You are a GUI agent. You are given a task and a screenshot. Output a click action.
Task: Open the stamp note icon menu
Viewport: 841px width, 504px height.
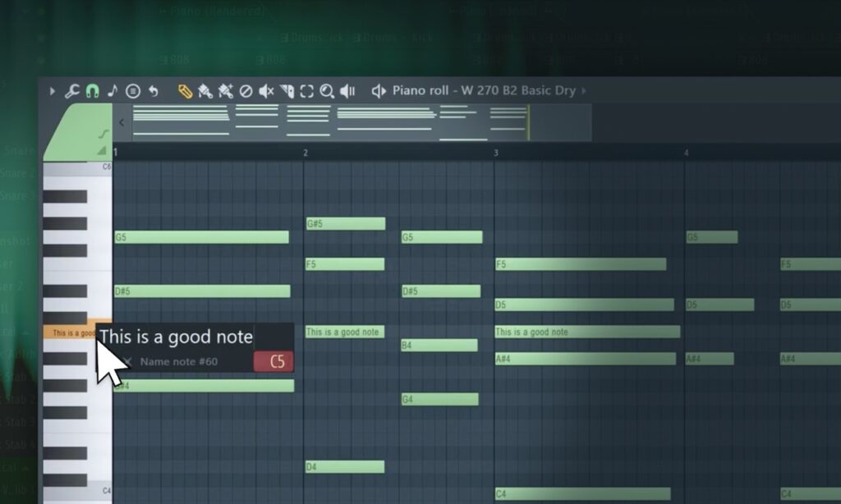tap(132, 91)
